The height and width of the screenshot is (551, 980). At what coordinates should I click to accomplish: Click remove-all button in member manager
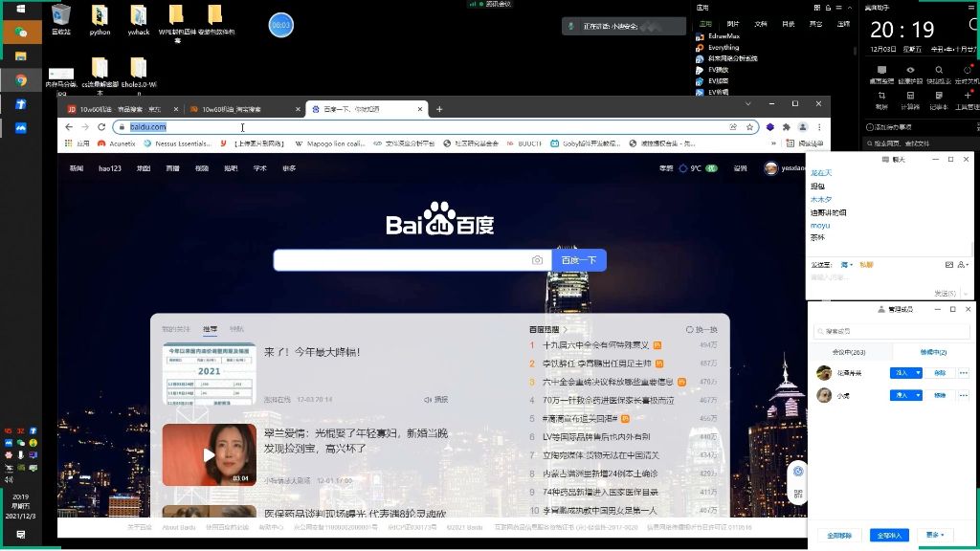pyautogui.click(x=839, y=536)
